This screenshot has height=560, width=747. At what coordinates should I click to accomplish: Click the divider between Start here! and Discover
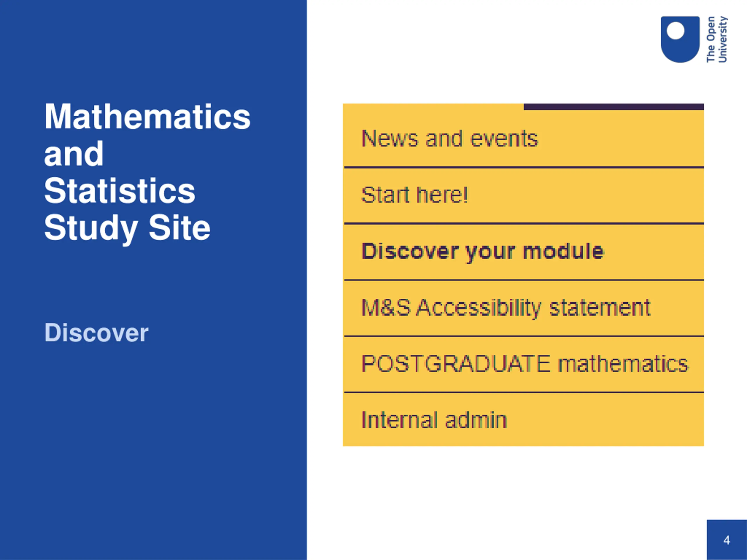[524, 223]
